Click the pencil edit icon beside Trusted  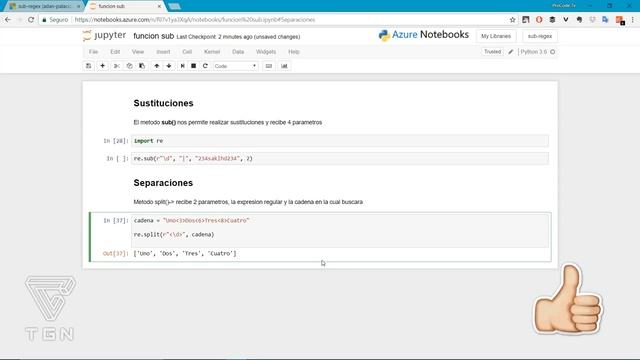[x=511, y=52]
